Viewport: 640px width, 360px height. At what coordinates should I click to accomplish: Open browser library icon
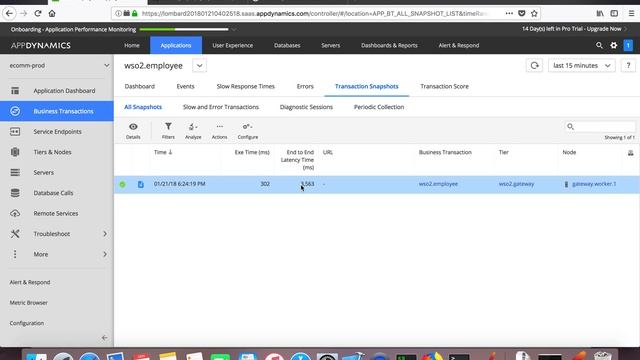pyautogui.click(x=600, y=13)
